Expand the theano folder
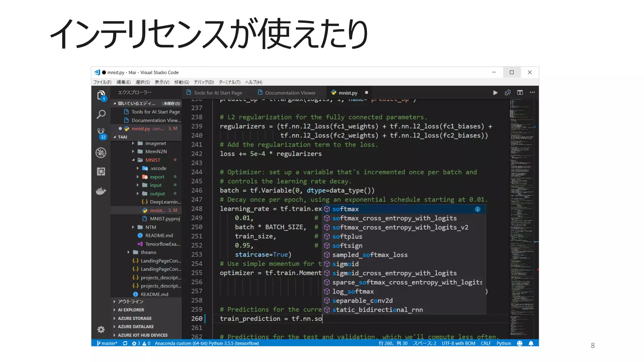 [128, 252]
